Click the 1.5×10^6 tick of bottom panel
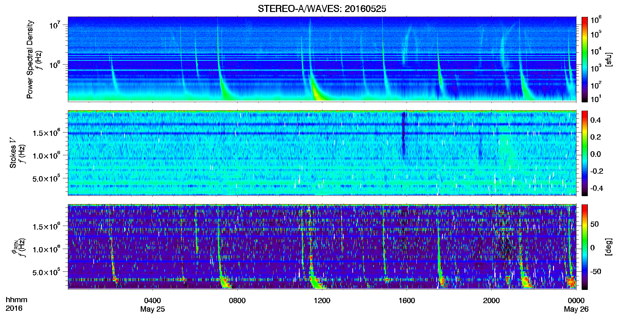The width and height of the screenshot is (644, 332). pyautogui.click(x=46, y=227)
